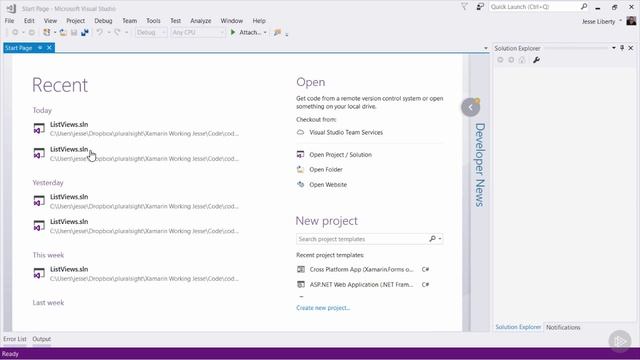The height and width of the screenshot is (360, 640).
Task: Pin the Solution Explorer panel
Action: [x=622, y=48]
